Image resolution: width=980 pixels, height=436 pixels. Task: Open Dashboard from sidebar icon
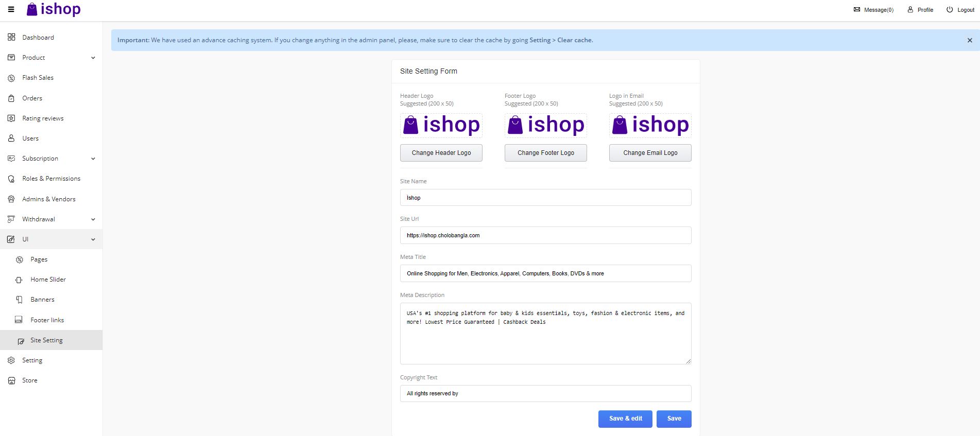tap(11, 38)
